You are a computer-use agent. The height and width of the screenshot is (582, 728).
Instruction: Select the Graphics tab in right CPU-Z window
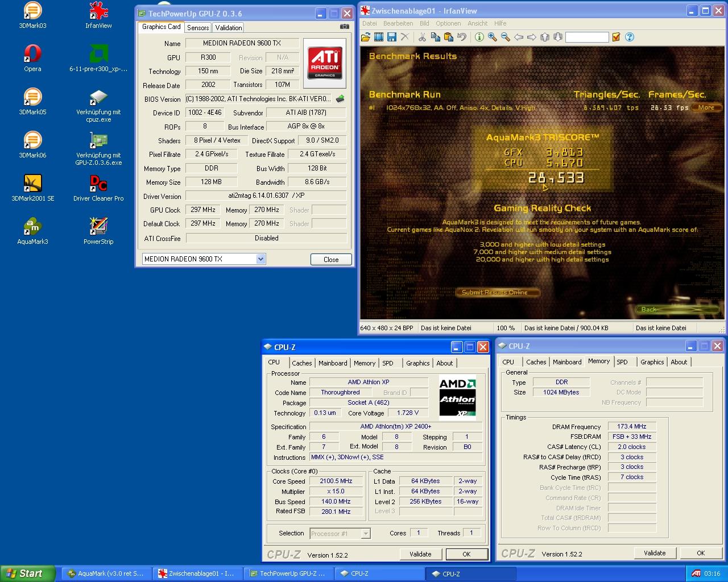tap(652, 362)
